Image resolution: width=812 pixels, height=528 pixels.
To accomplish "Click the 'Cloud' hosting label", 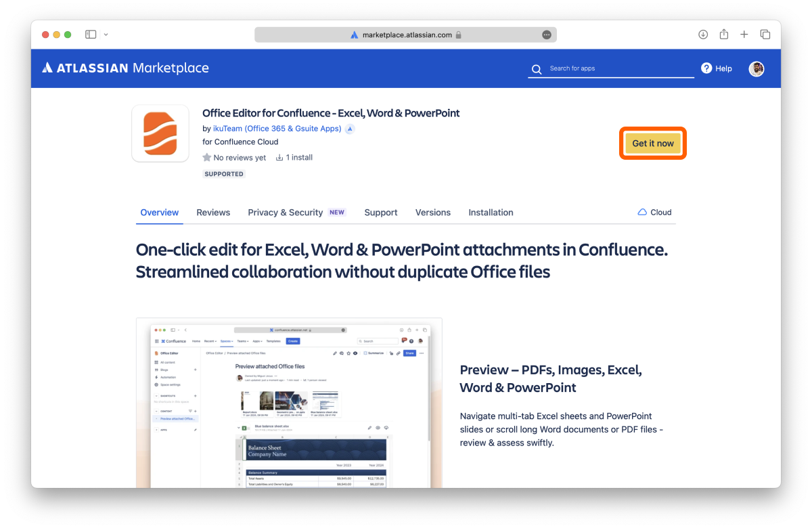I will (661, 213).
